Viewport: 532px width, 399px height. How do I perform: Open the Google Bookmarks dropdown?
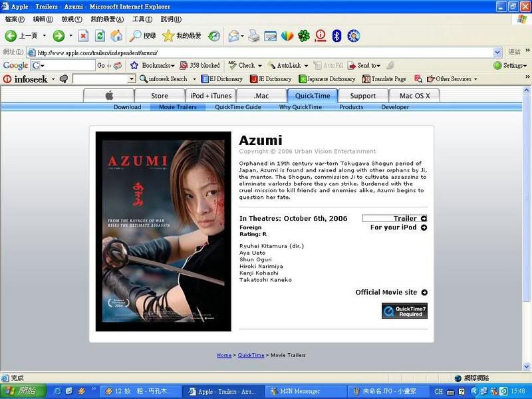(x=153, y=65)
